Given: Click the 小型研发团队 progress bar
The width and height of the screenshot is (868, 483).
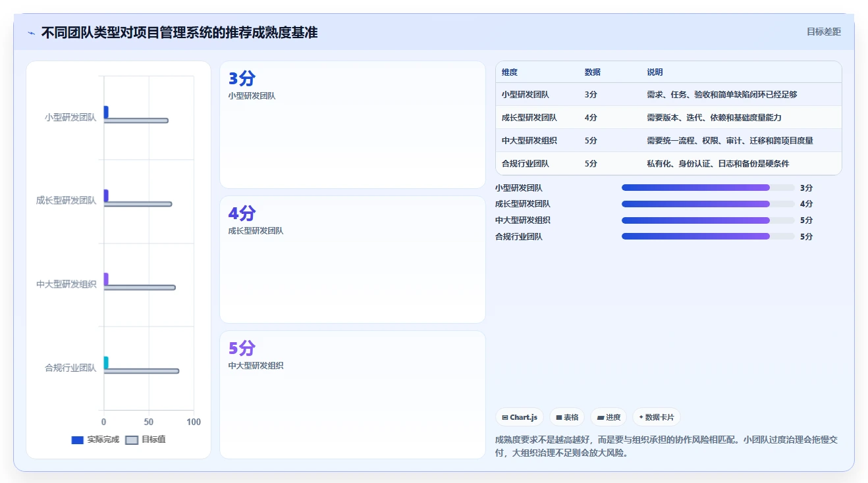Looking at the screenshot, I should point(708,188).
